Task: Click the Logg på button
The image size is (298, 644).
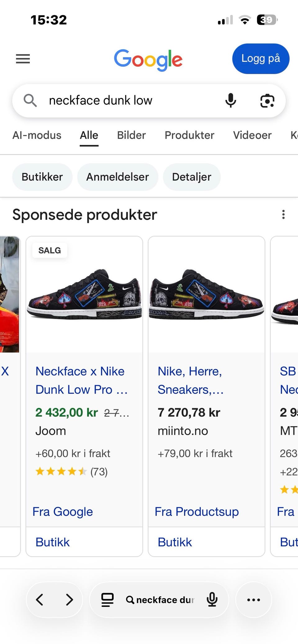Action: [261, 59]
